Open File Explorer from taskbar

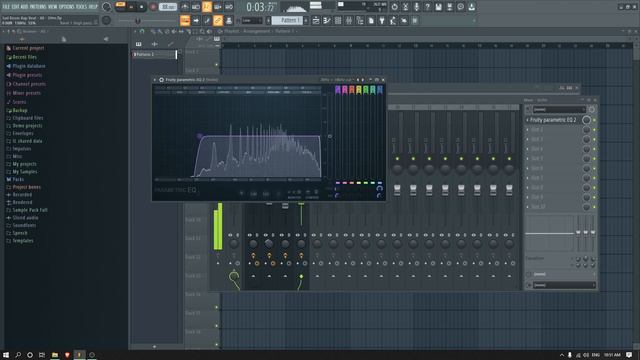55,355
